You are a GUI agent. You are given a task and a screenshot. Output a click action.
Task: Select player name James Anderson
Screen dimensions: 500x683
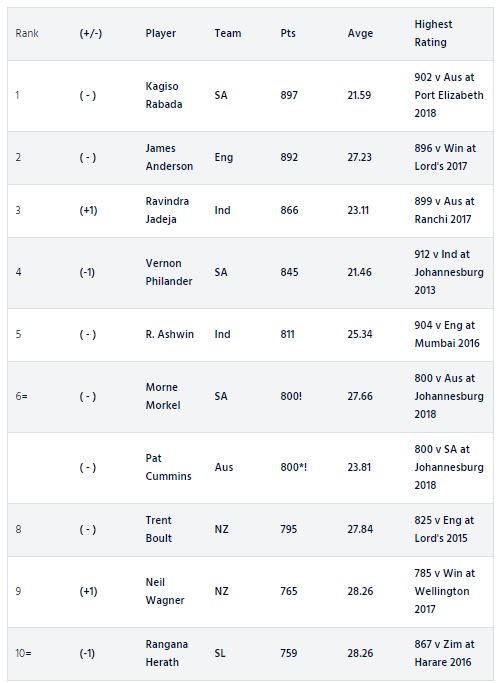pyautogui.click(x=169, y=157)
